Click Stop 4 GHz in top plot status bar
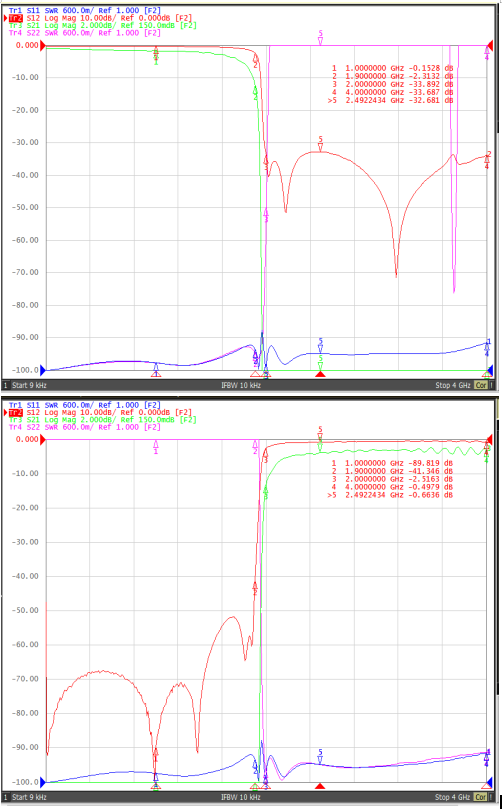 tap(453, 385)
